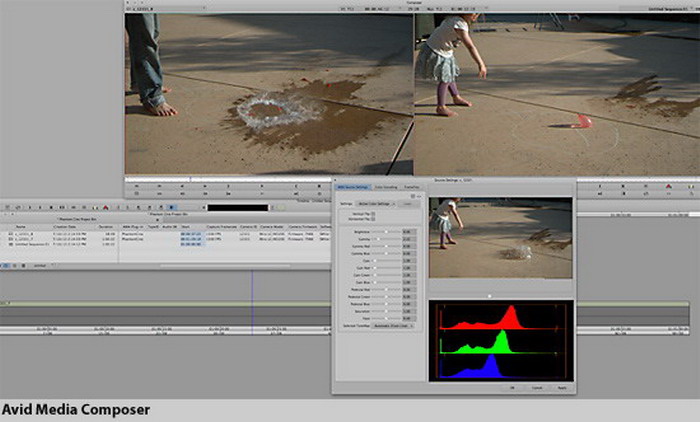Select the bin frame view icon at bottom-left

point(14,265)
